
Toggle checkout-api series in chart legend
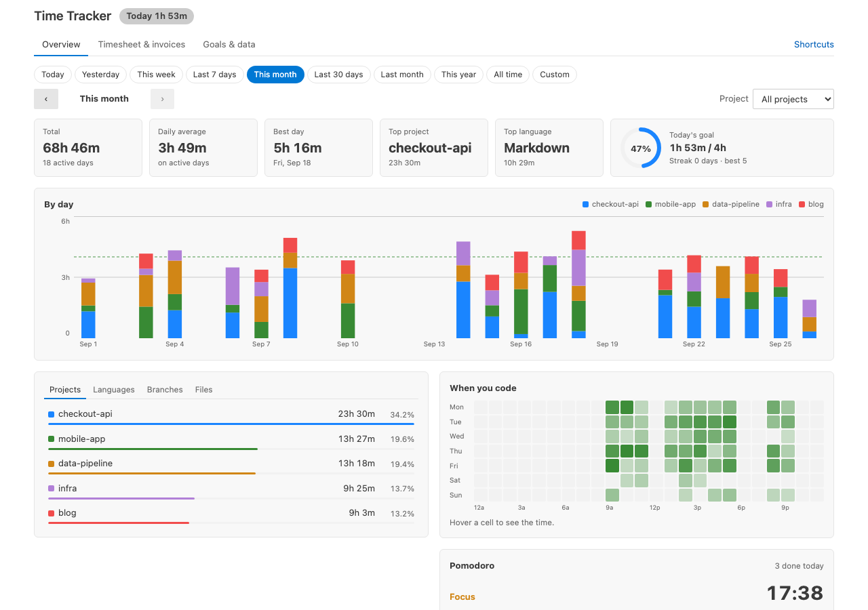(610, 204)
